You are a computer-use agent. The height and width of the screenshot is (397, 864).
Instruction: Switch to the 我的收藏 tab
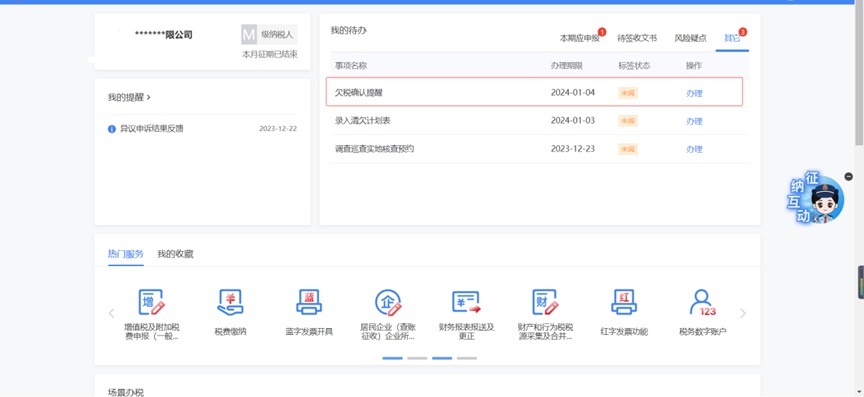175,254
